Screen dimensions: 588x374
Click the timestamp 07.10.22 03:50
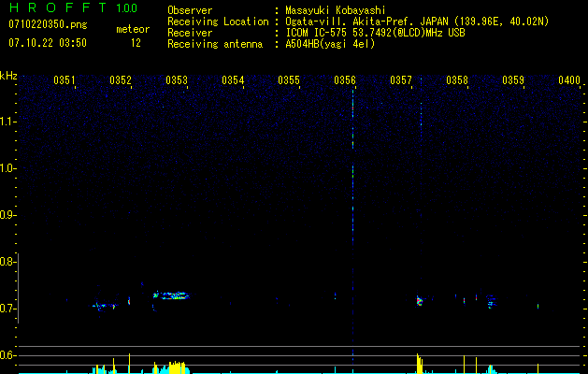tap(48, 43)
